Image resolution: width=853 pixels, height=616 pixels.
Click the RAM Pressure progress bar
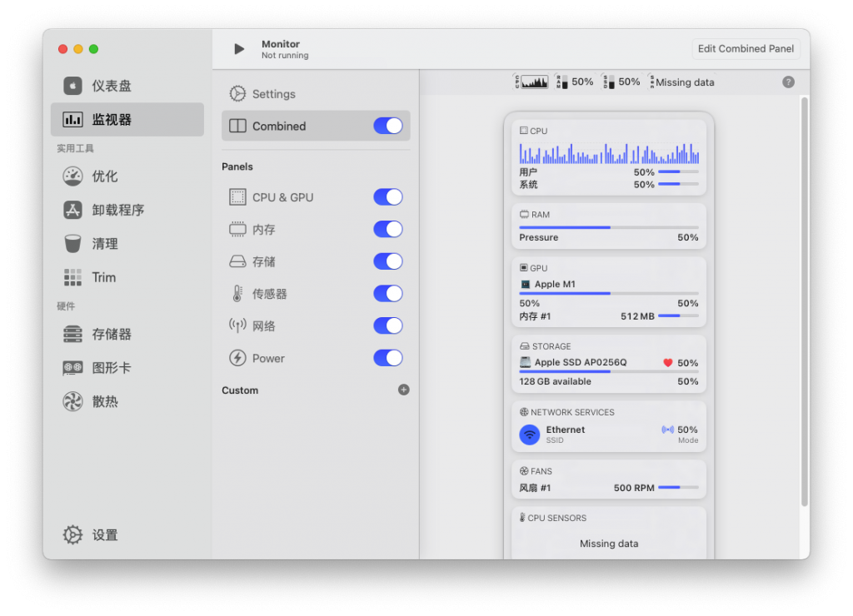click(609, 227)
